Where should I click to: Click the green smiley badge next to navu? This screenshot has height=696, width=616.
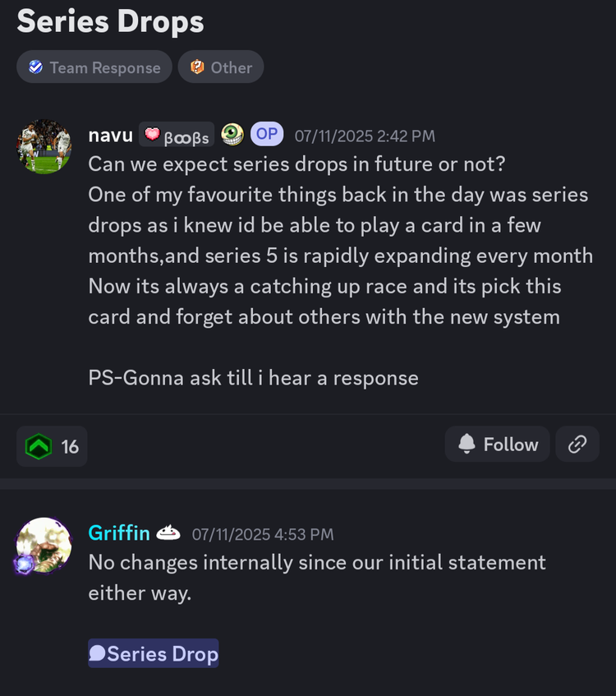pyautogui.click(x=232, y=134)
